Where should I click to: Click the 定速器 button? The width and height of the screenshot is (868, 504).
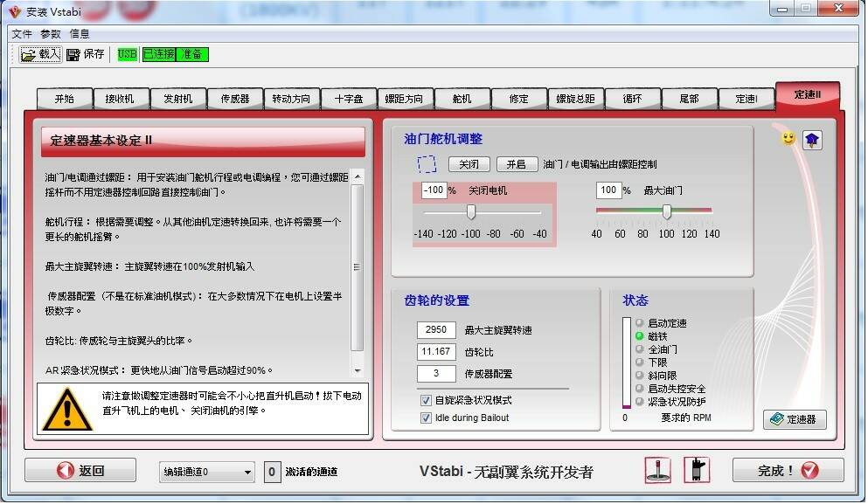pyautogui.click(x=795, y=419)
